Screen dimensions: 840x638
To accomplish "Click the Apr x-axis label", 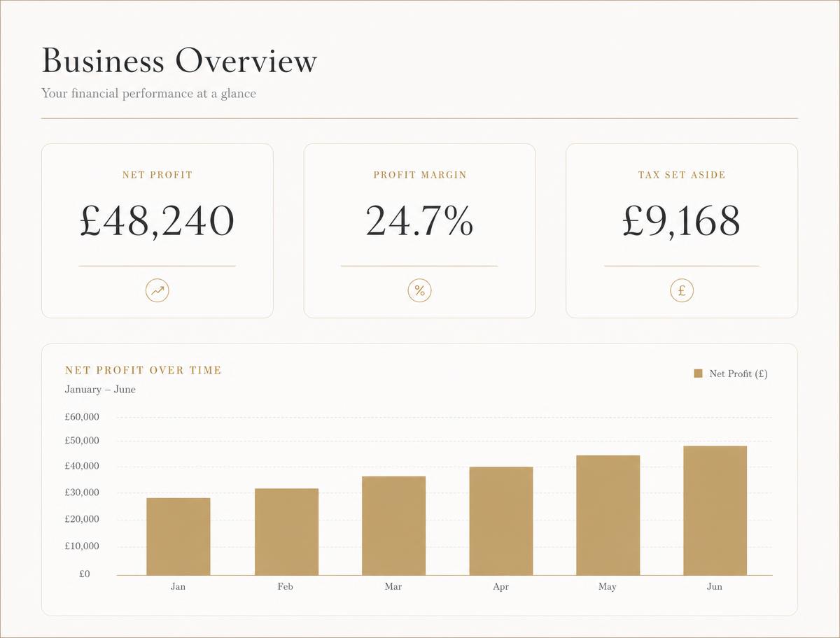I will point(500,586).
